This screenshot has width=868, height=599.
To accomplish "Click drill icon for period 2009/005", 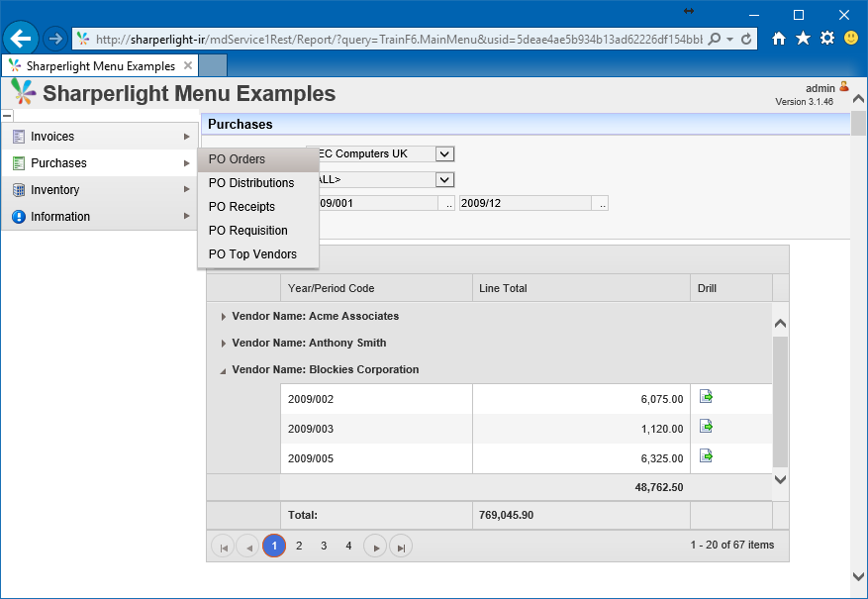I will tap(706, 456).
